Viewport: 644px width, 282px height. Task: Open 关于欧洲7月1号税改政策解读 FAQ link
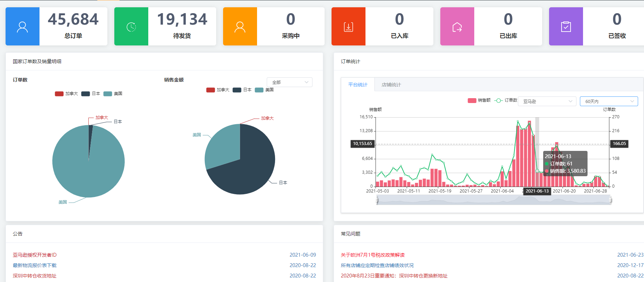372,255
